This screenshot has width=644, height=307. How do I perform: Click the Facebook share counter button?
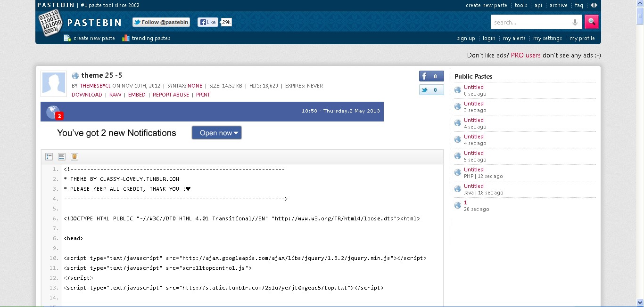(431, 76)
